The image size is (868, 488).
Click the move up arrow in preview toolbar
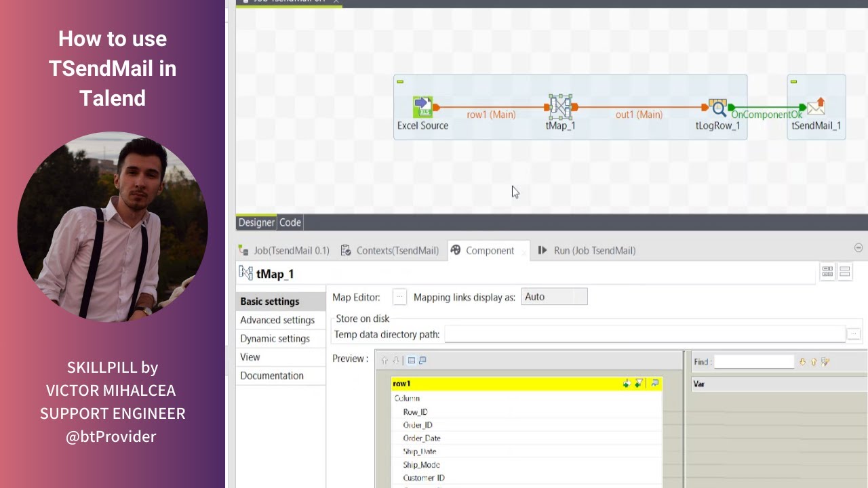(x=385, y=361)
